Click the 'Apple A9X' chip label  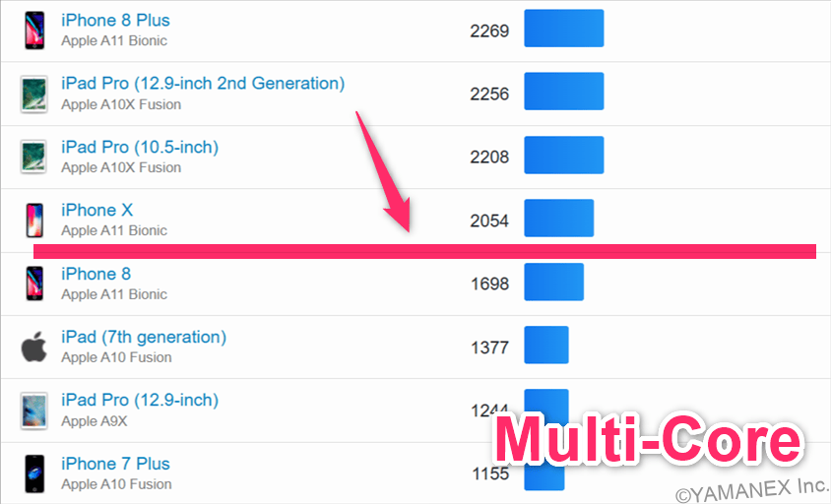(x=94, y=420)
